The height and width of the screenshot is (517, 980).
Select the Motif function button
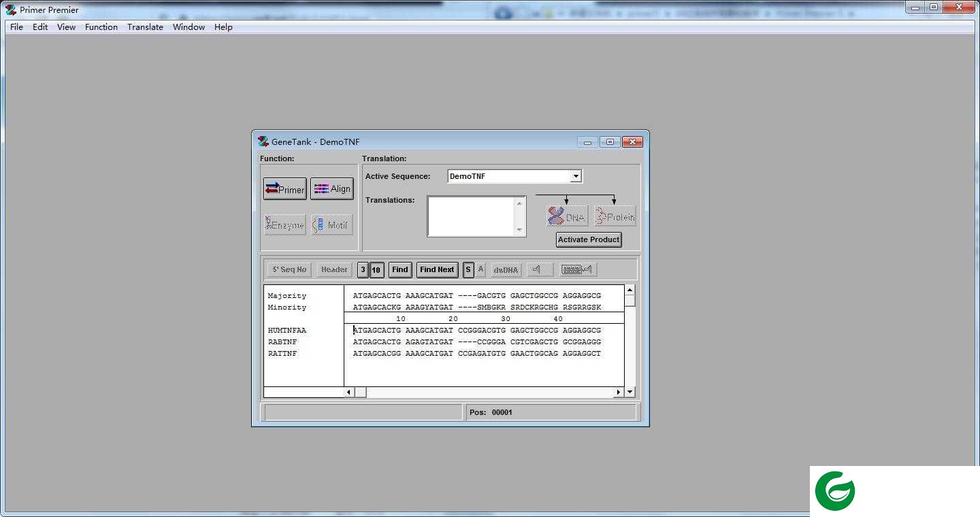332,225
